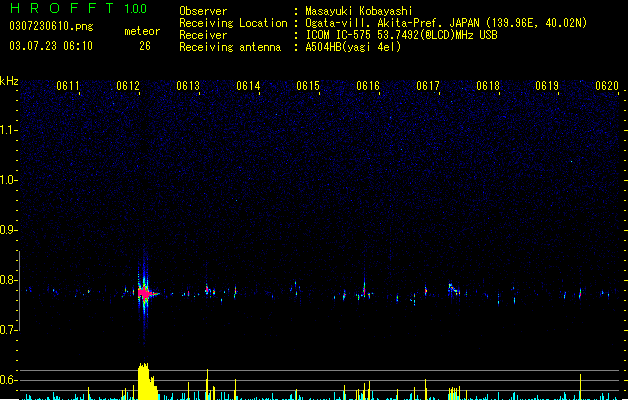Select the filename 0307230610.png text
Image resolution: width=629 pixels, height=400 pixels.
[51, 26]
